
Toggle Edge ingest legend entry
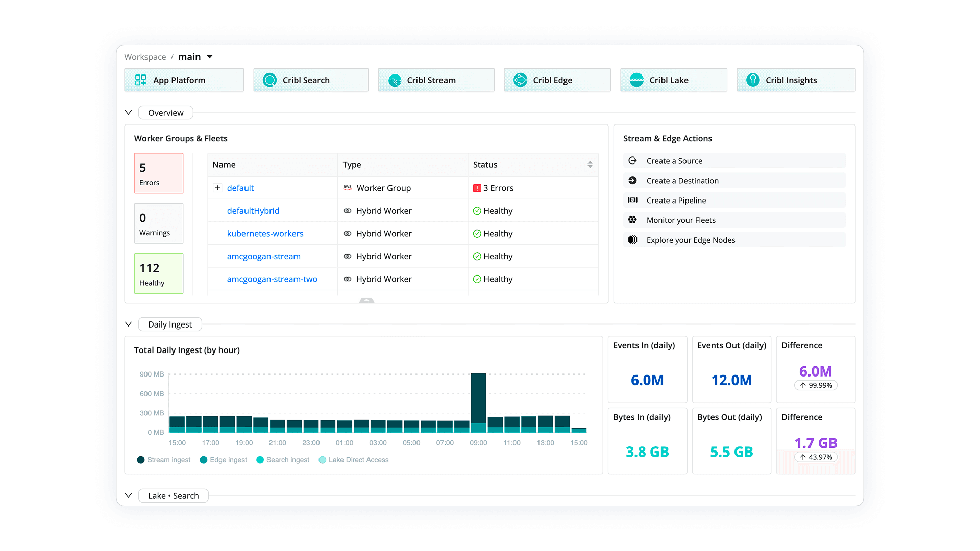(x=224, y=460)
